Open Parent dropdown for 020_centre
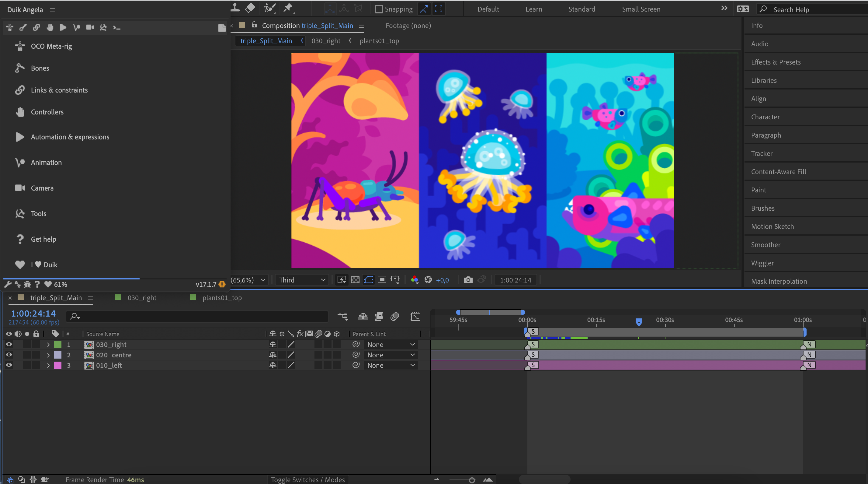 (x=391, y=355)
